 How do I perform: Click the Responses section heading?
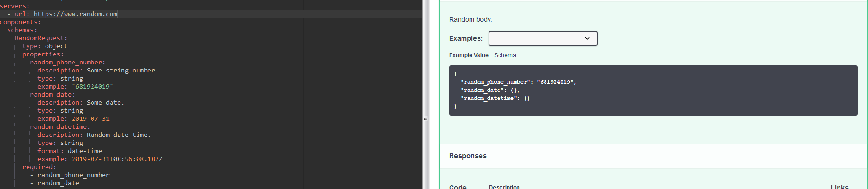pos(468,156)
